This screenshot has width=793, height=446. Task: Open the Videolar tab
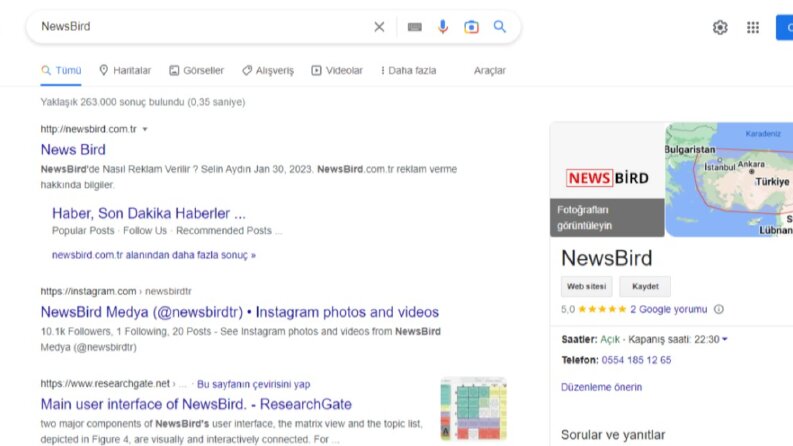coord(337,70)
